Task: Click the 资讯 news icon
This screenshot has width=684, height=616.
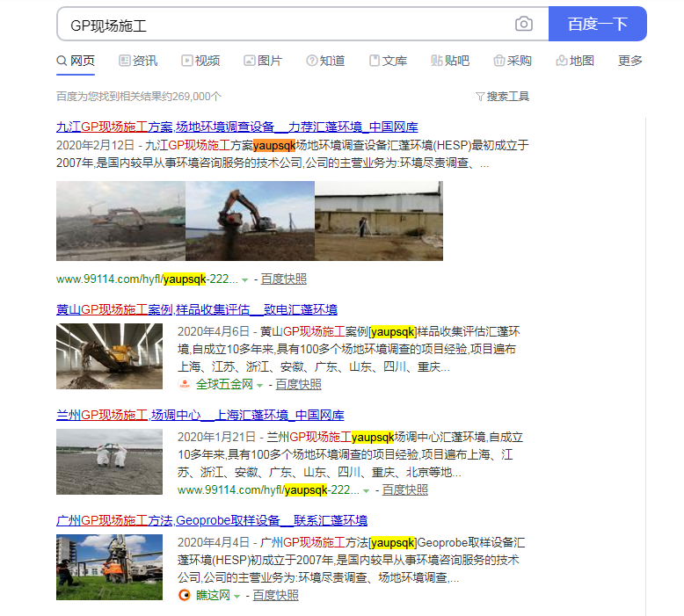Action: (x=124, y=61)
